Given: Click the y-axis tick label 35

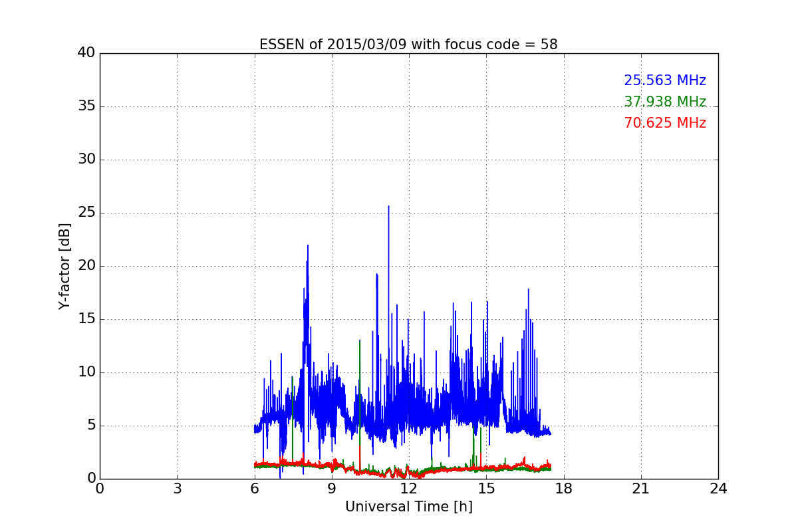Looking at the screenshot, I should [86, 106].
